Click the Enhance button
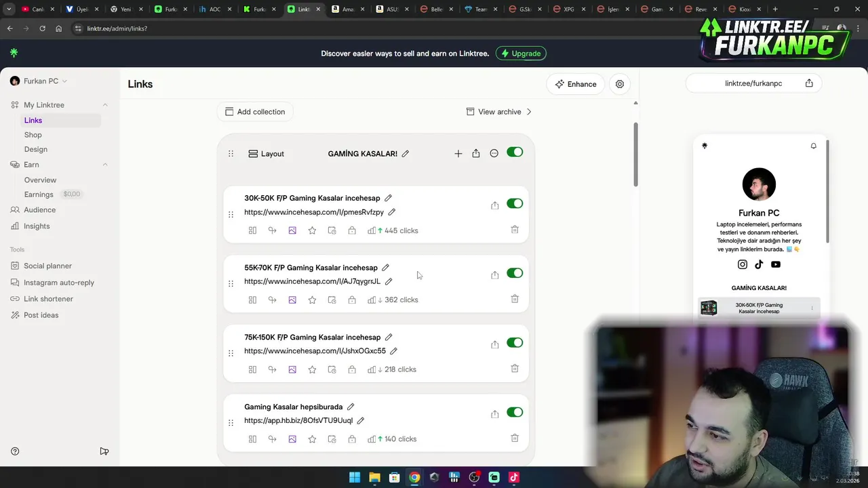Image resolution: width=868 pixels, height=488 pixels. tap(576, 84)
